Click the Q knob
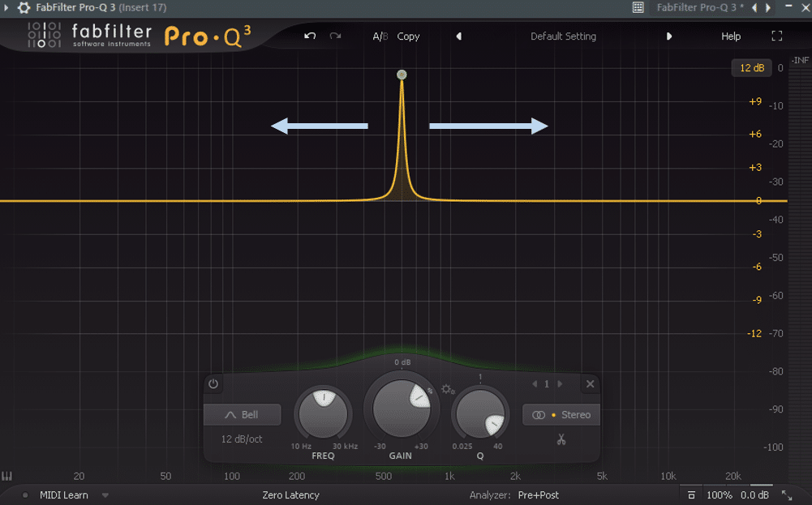 (x=480, y=414)
